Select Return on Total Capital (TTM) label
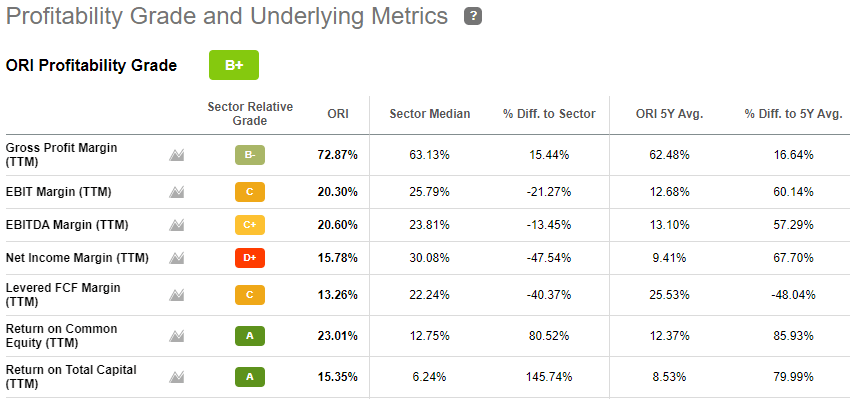This screenshot has height=399, width=855. coord(71,377)
